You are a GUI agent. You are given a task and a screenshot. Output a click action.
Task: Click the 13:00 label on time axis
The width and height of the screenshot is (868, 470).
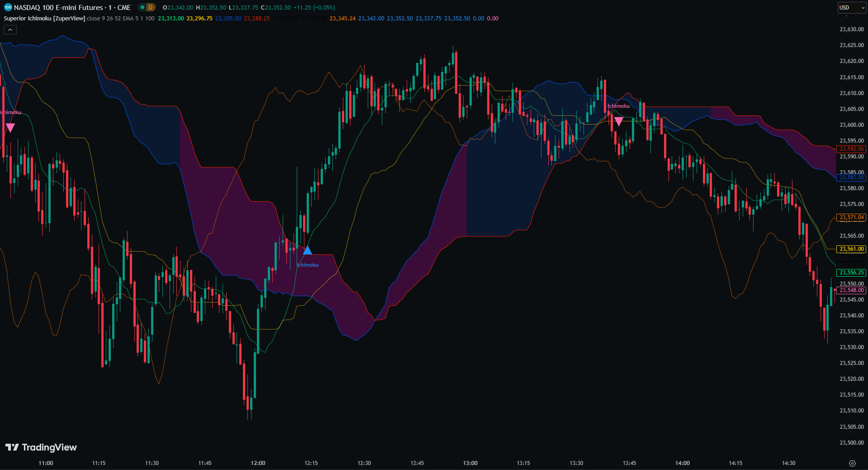470,463
